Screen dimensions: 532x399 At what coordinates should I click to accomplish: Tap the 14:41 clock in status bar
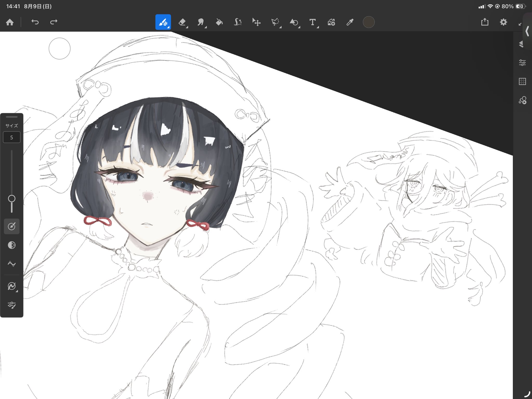click(13, 6)
